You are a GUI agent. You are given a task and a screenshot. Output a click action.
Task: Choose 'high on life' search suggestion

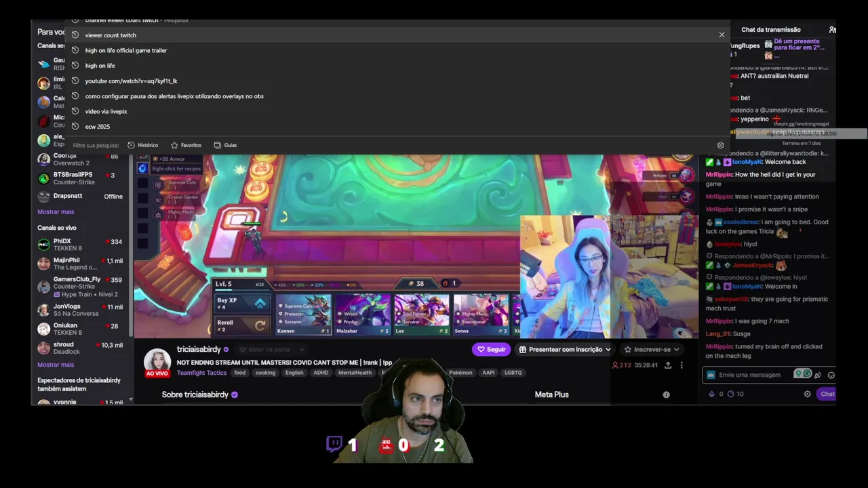coord(397,66)
